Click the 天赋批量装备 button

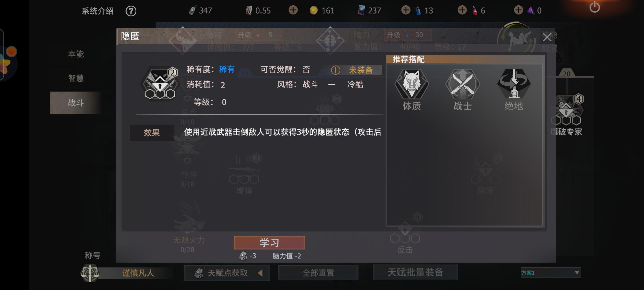(x=415, y=272)
